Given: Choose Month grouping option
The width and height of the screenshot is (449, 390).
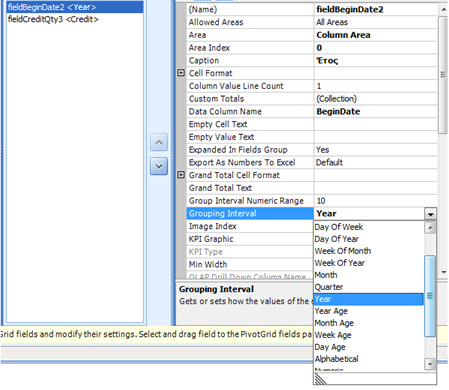Looking at the screenshot, I should (x=326, y=275).
